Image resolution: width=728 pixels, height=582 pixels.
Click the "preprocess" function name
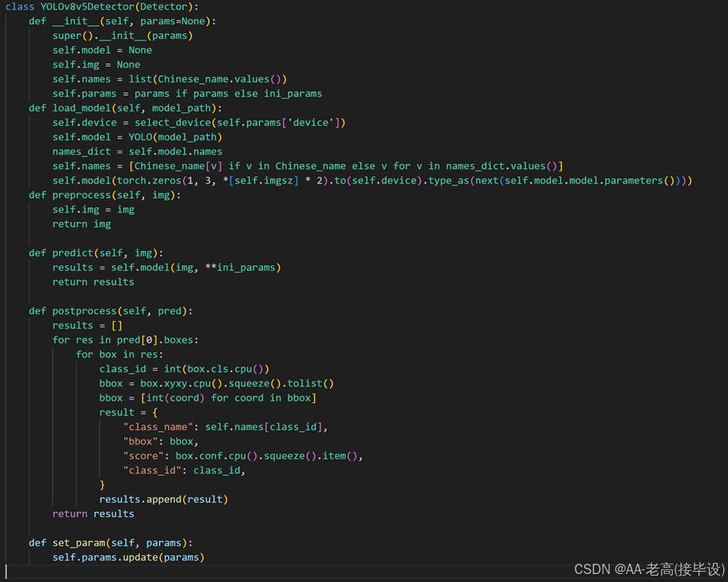click(x=82, y=195)
